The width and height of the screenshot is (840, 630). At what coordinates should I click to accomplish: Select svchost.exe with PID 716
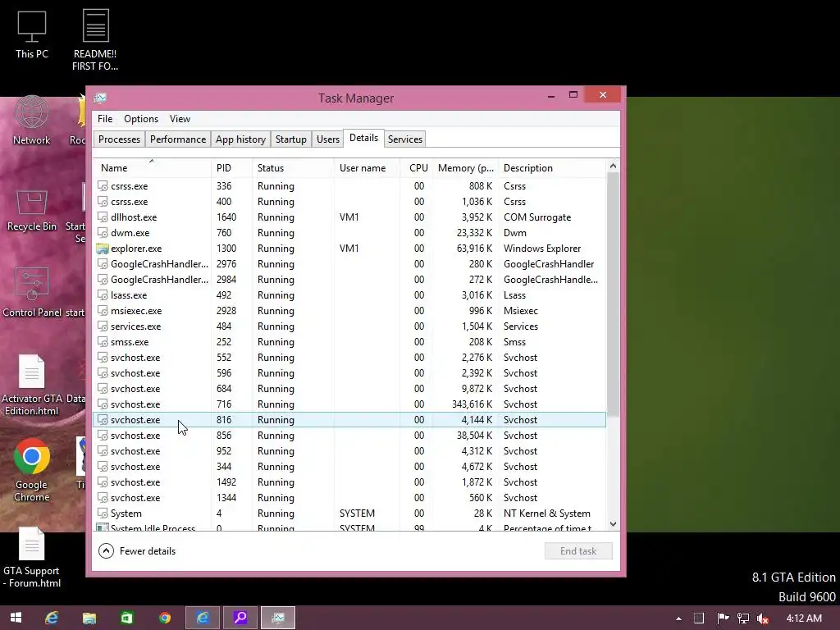[349, 404]
